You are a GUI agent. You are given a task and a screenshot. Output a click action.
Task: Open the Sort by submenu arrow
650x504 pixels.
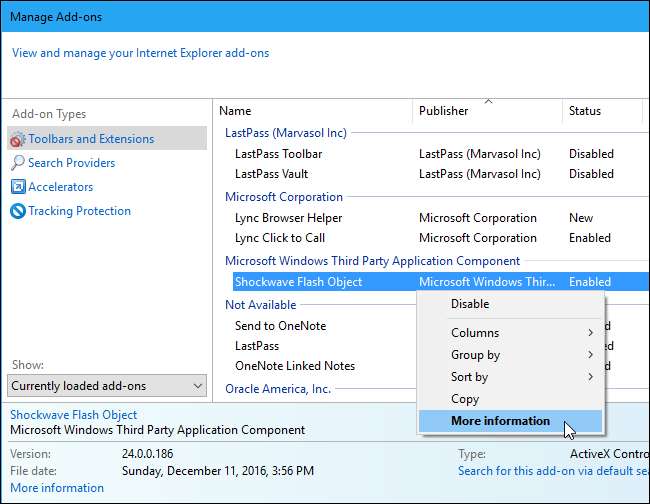tap(590, 377)
